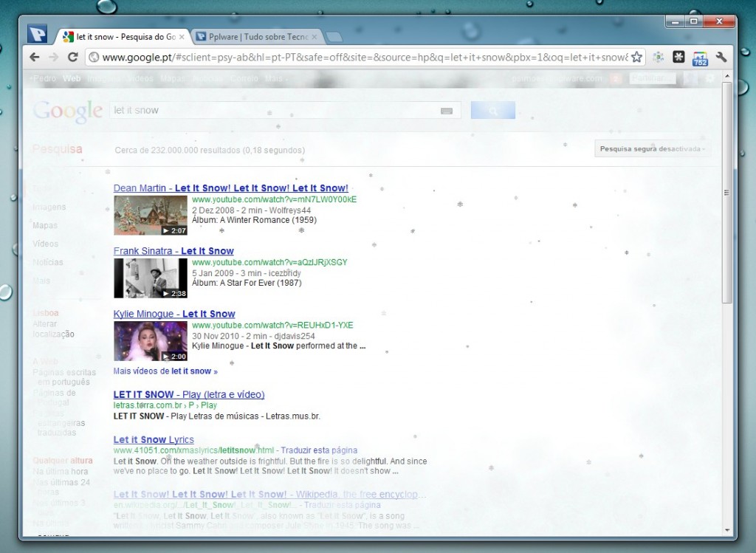
Task: Open the Wikipedia Let It Snow result
Action: [x=269, y=495]
